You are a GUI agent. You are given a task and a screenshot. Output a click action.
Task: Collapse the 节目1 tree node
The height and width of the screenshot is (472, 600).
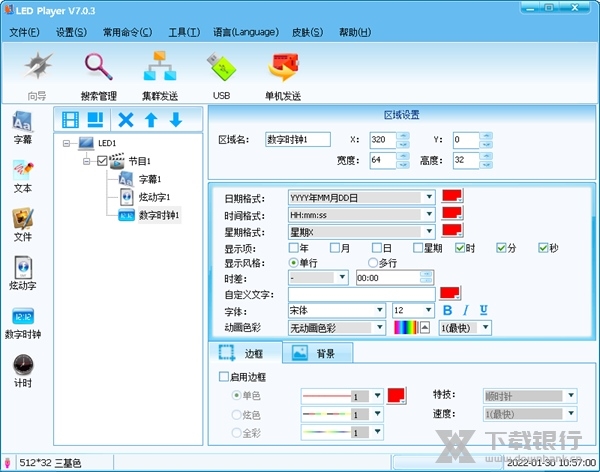[86, 161]
